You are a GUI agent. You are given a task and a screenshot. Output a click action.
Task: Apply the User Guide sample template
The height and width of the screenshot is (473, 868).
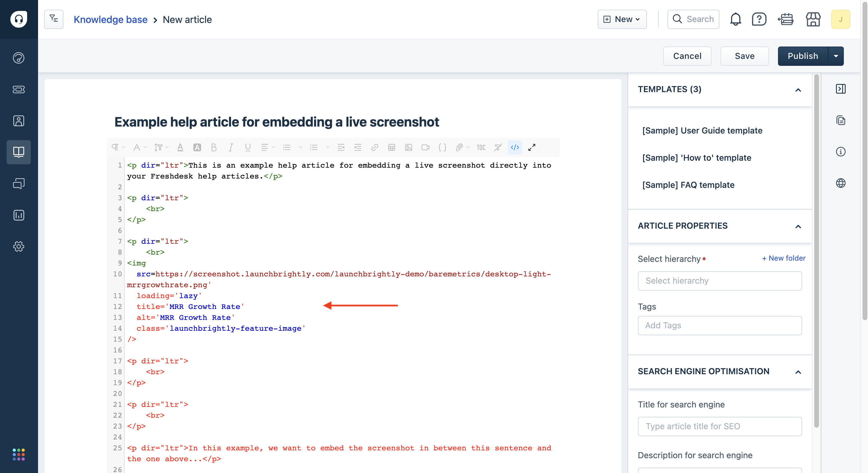pos(702,130)
